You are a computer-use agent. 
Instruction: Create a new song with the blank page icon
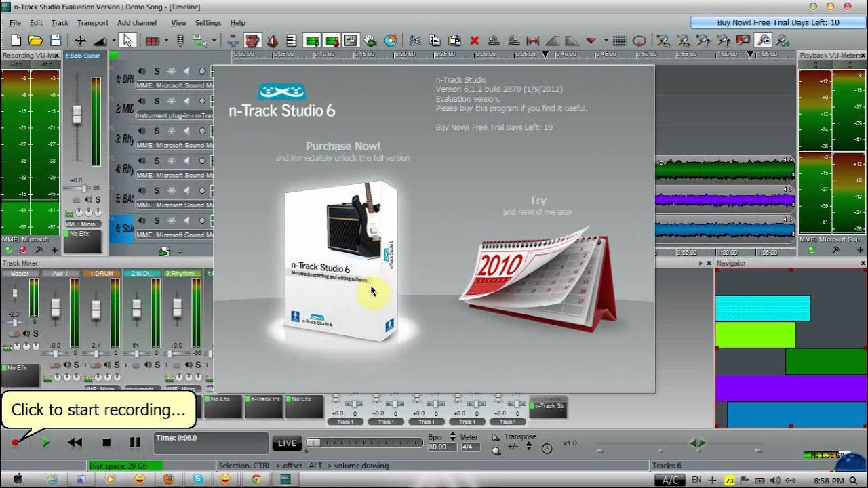coord(16,41)
